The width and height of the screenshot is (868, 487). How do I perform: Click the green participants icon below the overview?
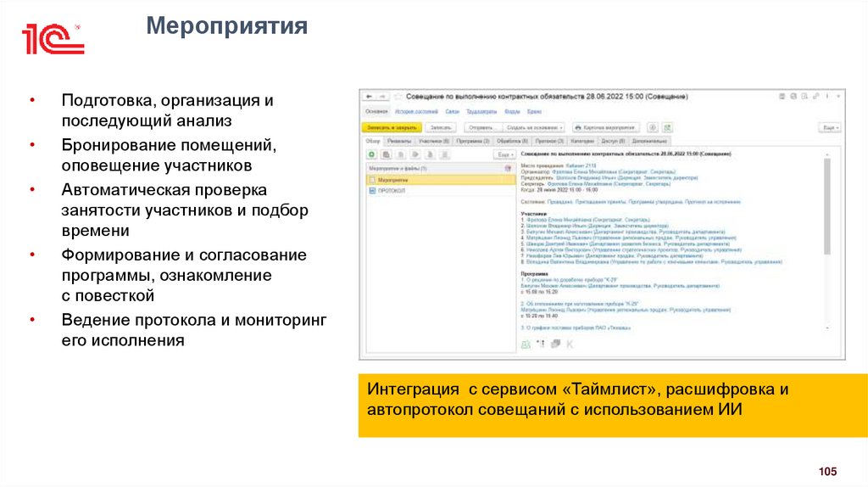526,344
